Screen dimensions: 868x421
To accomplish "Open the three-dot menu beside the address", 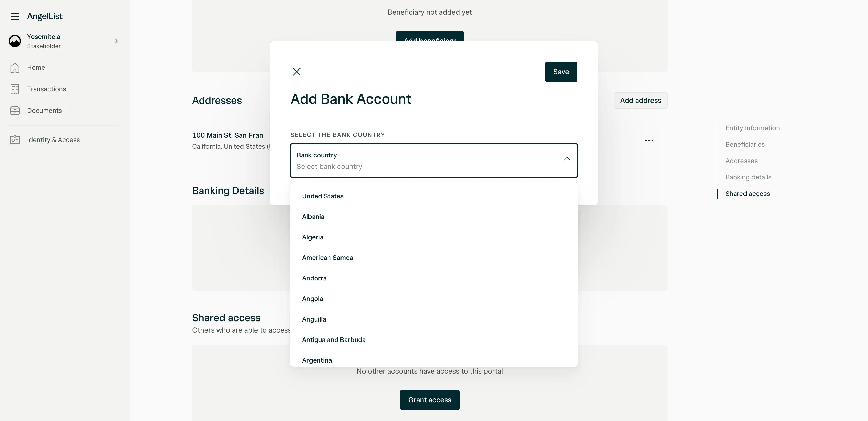I will tap(649, 140).
